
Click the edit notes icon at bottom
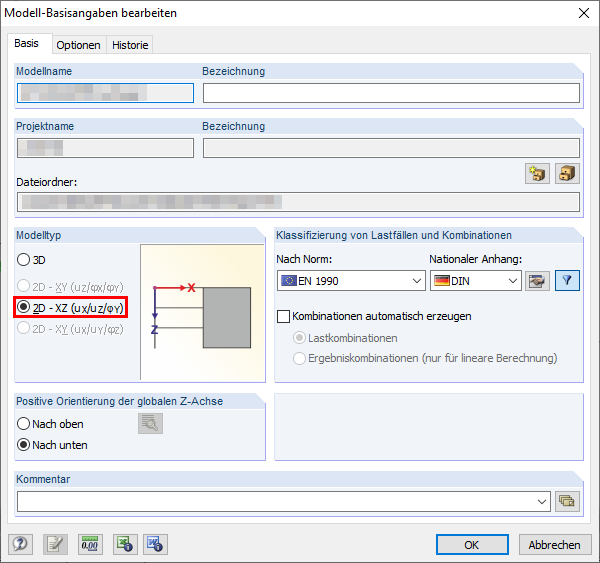[x=55, y=544]
